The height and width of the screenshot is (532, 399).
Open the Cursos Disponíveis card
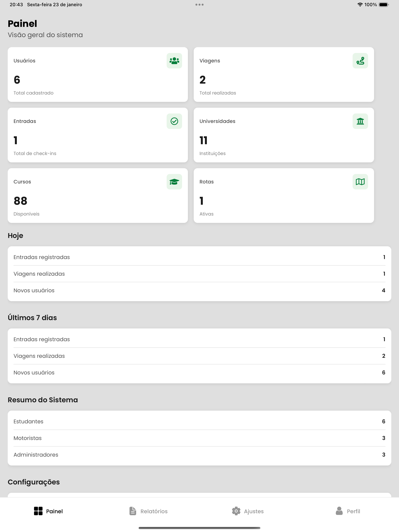point(98,195)
